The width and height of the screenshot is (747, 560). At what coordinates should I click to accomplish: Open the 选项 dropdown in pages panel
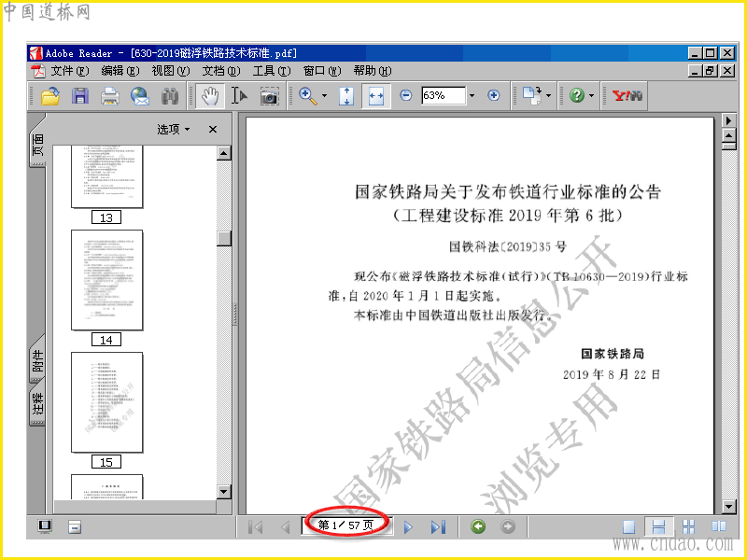point(174,129)
